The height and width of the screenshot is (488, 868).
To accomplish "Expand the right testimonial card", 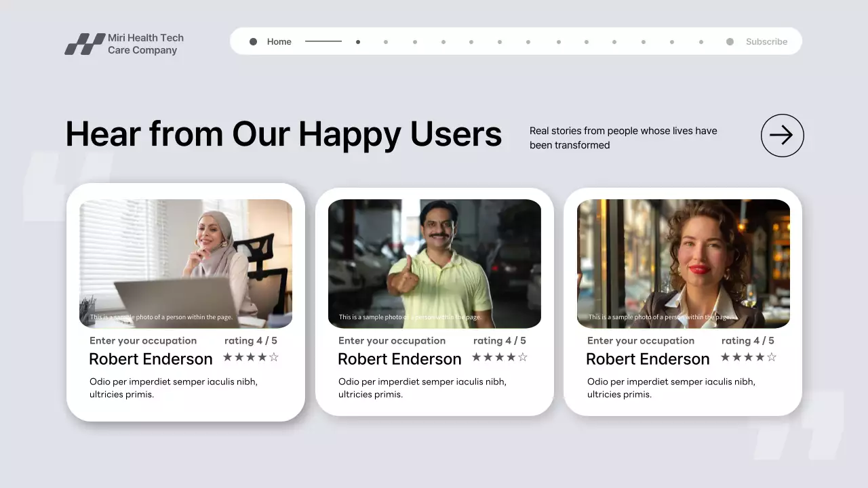I will tap(683, 302).
